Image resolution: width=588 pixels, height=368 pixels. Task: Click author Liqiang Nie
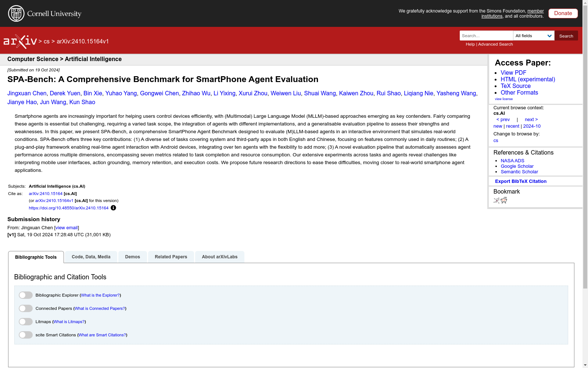419,93
